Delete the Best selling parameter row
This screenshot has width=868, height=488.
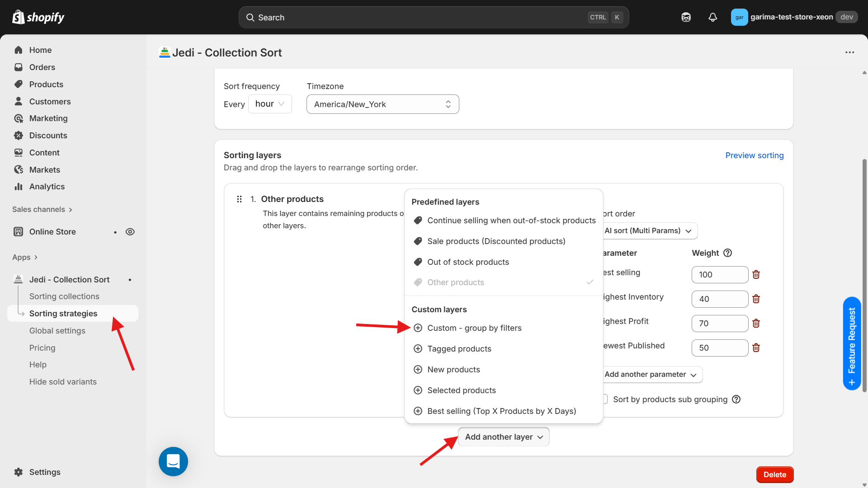[x=756, y=274]
